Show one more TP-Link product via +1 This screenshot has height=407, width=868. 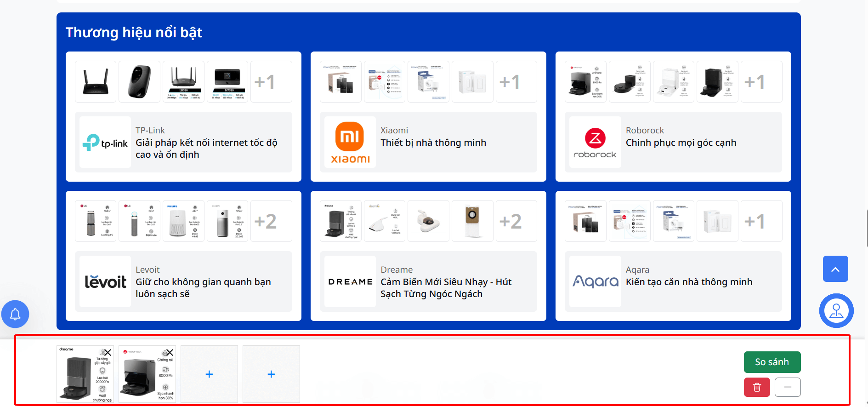[x=271, y=82]
